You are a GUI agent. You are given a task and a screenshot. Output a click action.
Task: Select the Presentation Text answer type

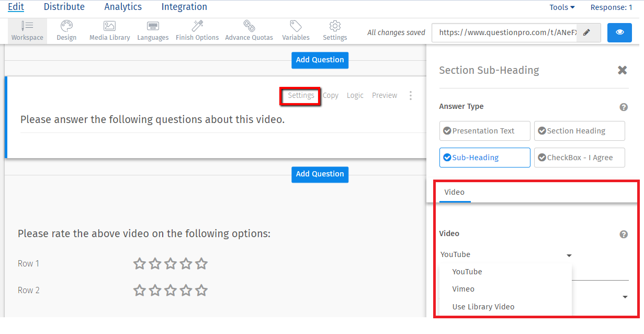pyautogui.click(x=484, y=130)
